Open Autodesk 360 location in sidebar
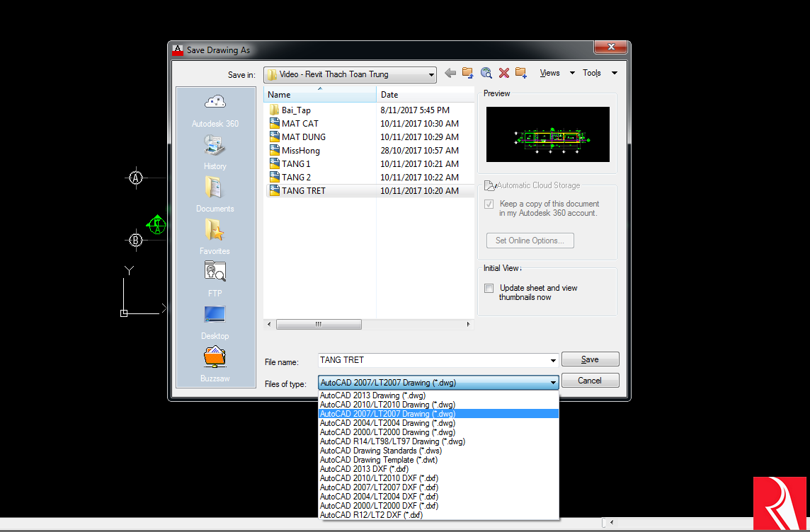The width and height of the screenshot is (810, 532). point(215,110)
